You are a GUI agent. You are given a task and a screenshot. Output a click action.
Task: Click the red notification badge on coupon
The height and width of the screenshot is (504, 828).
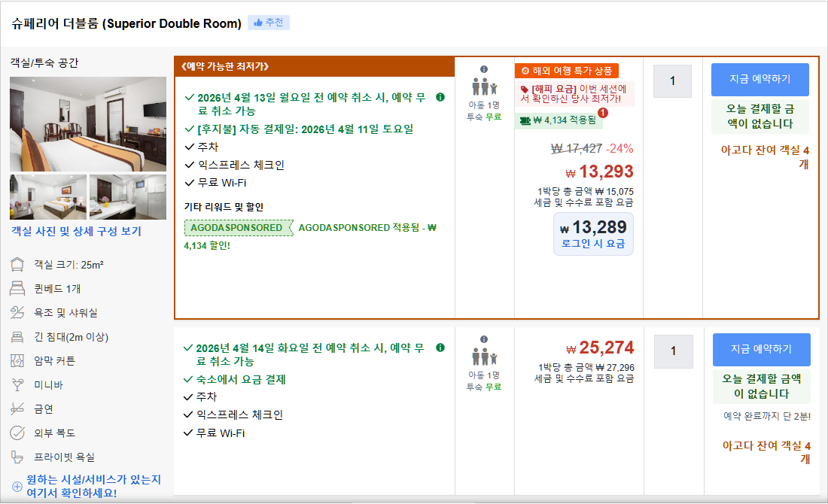(x=602, y=112)
